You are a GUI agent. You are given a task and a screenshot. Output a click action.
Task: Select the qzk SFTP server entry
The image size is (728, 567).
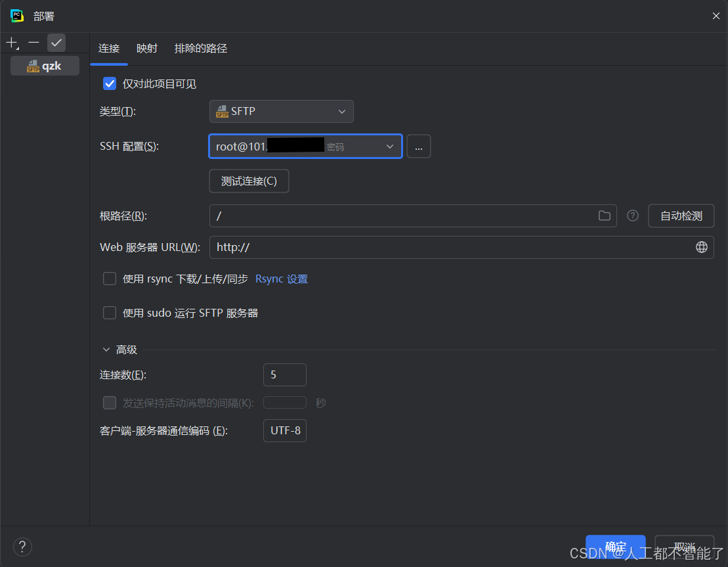coord(45,65)
